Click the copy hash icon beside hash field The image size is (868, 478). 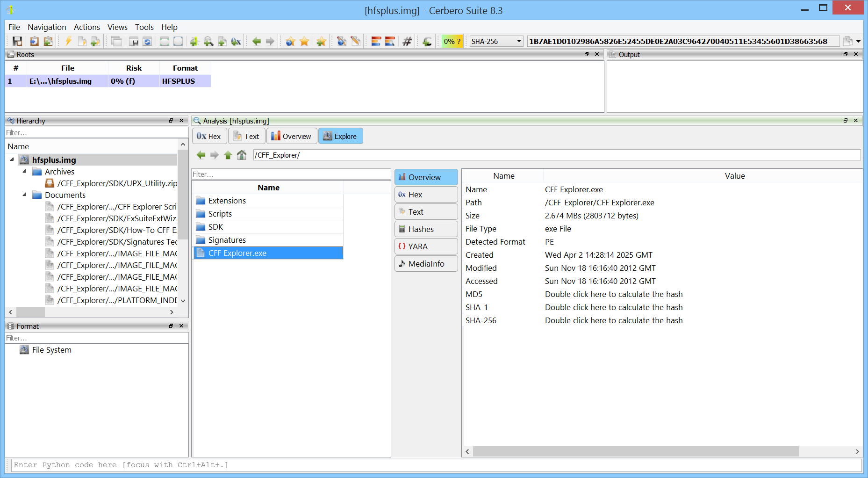pos(848,41)
